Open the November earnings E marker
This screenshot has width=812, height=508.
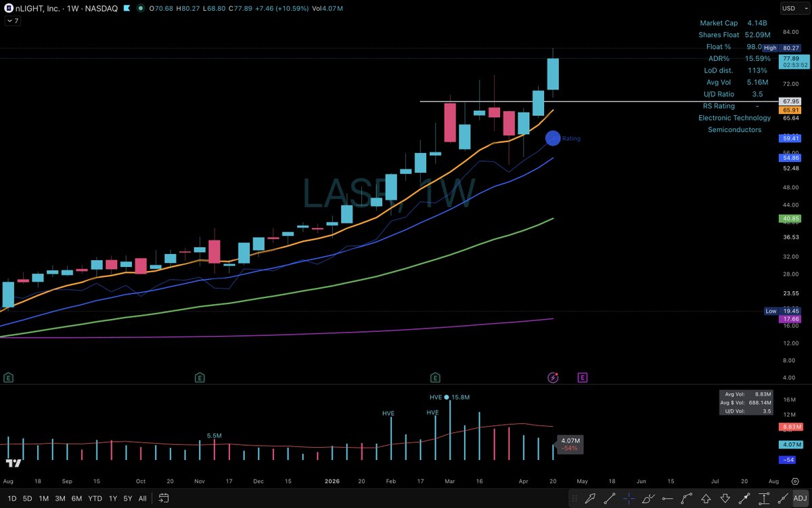(x=200, y=377)
